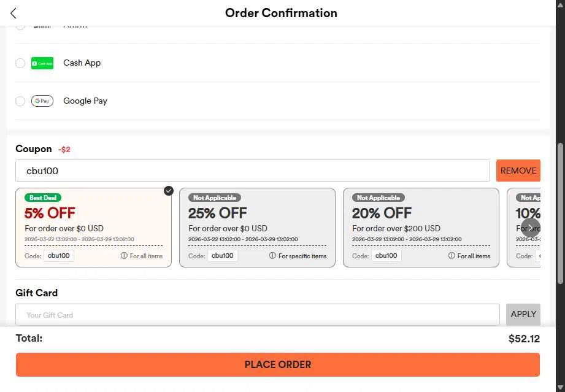The height and width of the screenshot is (392, 565).
Task: Select the 25% OFF coupon card
Action: click(x=257, y=228)
